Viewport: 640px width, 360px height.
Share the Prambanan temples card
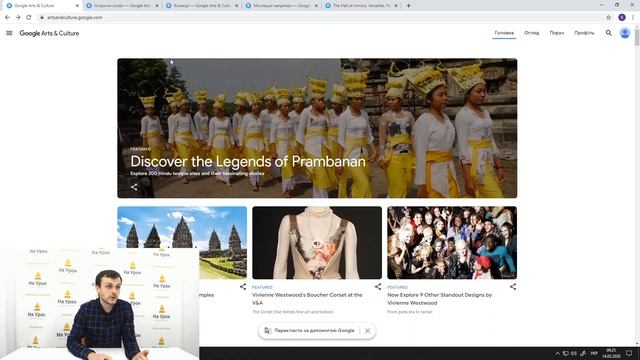pyautogui.click(x=243, y=287)
